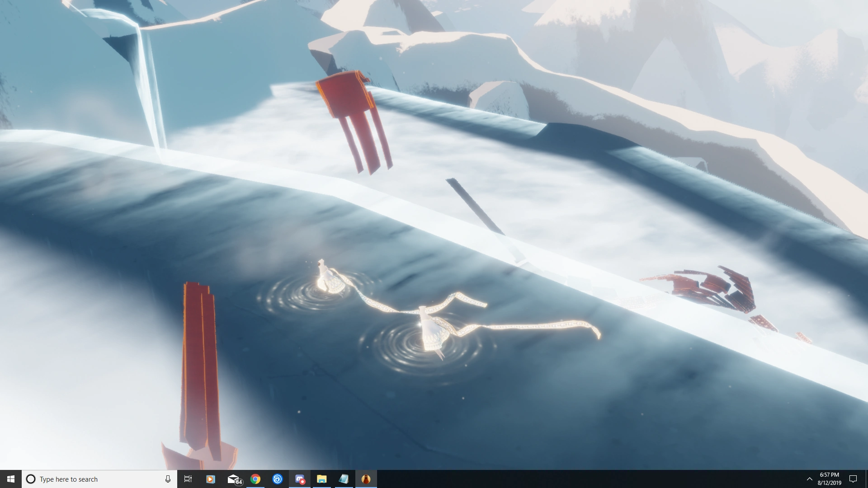Open the Mail app with 64 badge
868x488 pixels.
(234, 479)
